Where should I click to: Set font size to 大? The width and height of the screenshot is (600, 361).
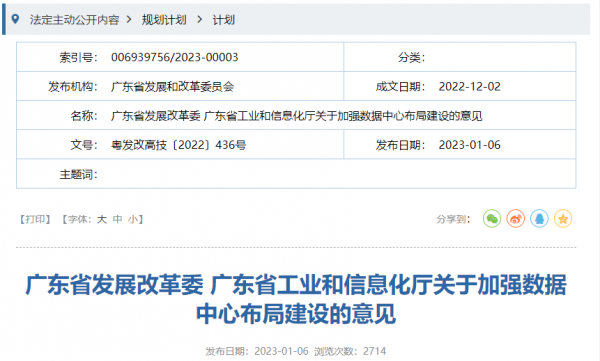(102, 219)
